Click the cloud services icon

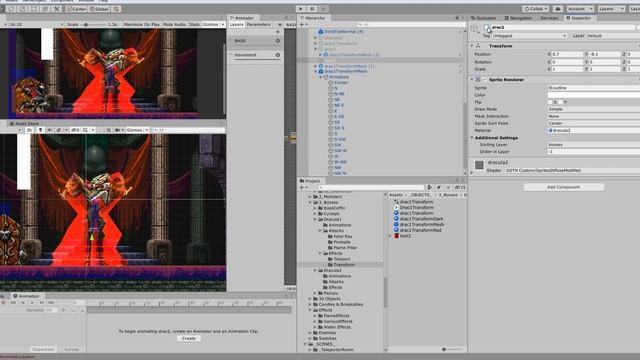point(558,9)
